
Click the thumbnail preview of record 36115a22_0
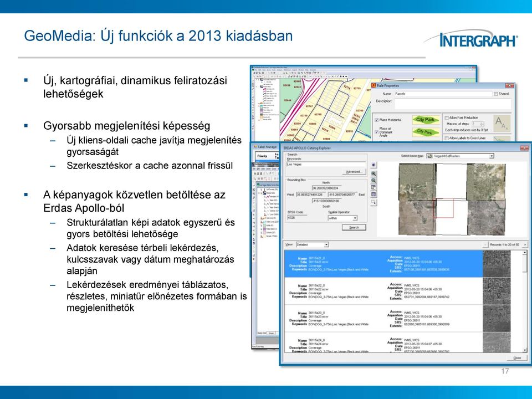(497, 291)
